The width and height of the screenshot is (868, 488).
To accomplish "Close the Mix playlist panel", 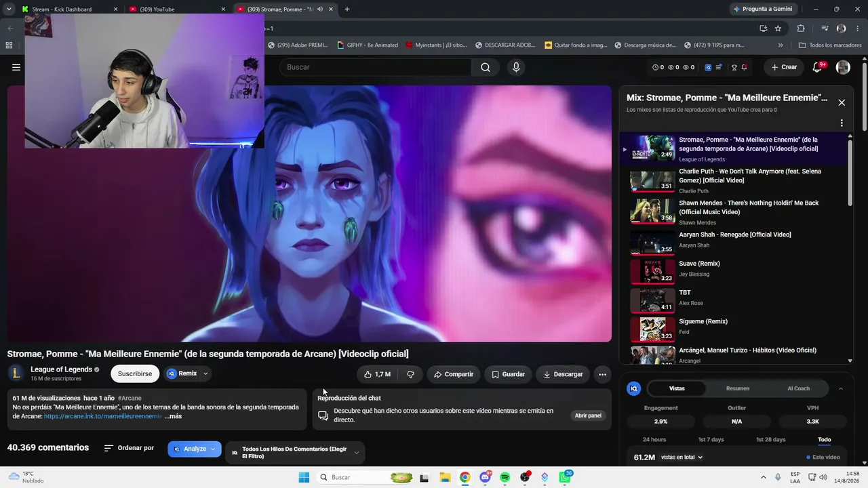I will point(842,102).
